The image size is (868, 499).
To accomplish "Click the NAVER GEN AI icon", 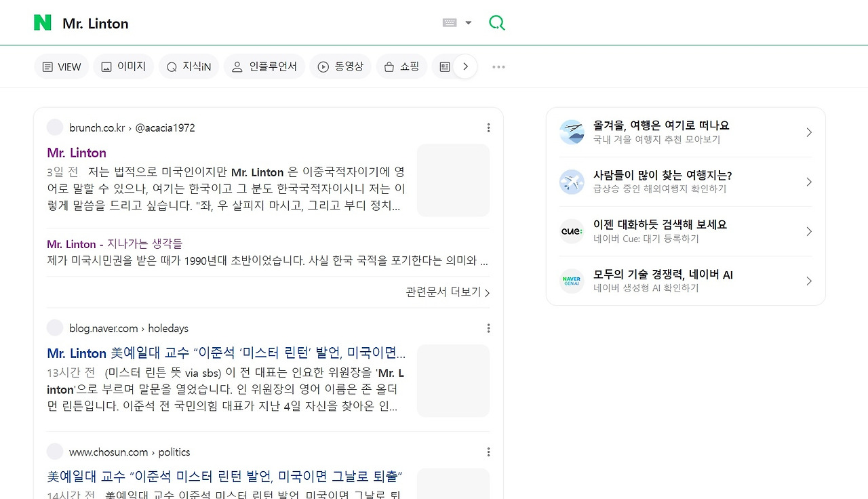I will pos(572,281).
